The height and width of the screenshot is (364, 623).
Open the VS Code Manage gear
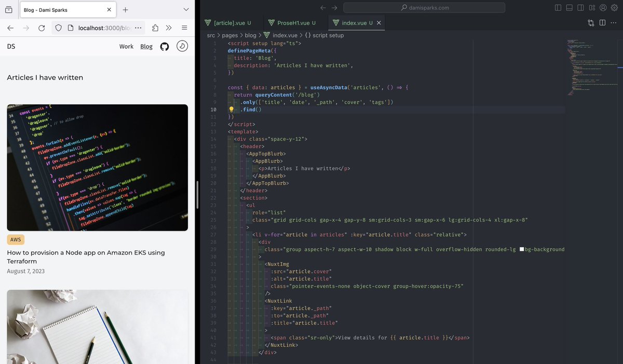tap(614, 8)
